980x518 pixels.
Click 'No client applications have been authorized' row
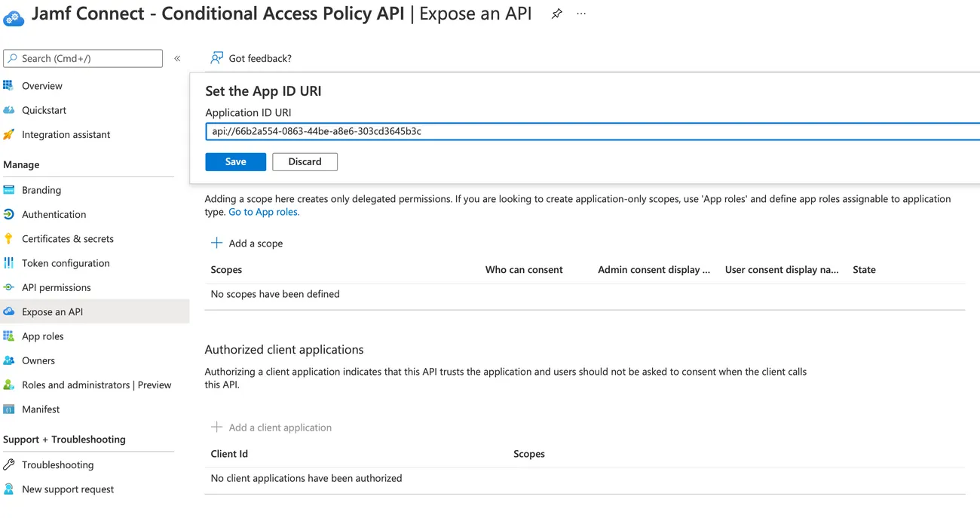(584, 478)
